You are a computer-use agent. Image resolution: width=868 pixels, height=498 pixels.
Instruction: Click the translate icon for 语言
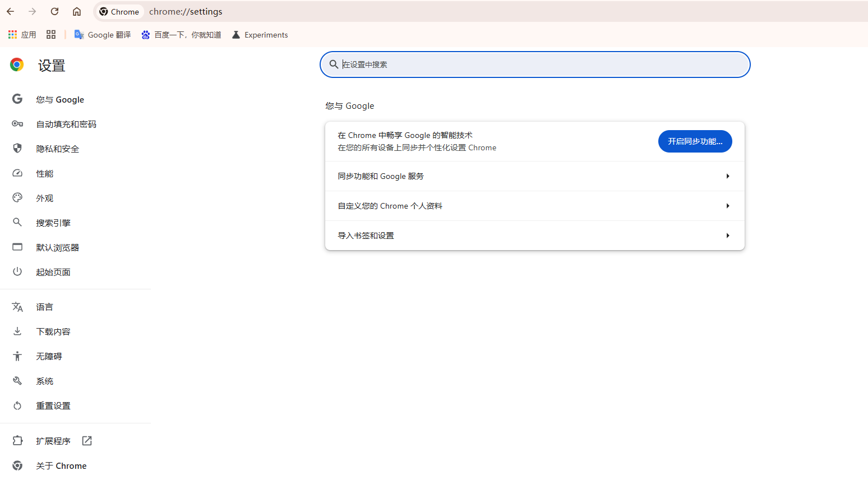point(17,307)
